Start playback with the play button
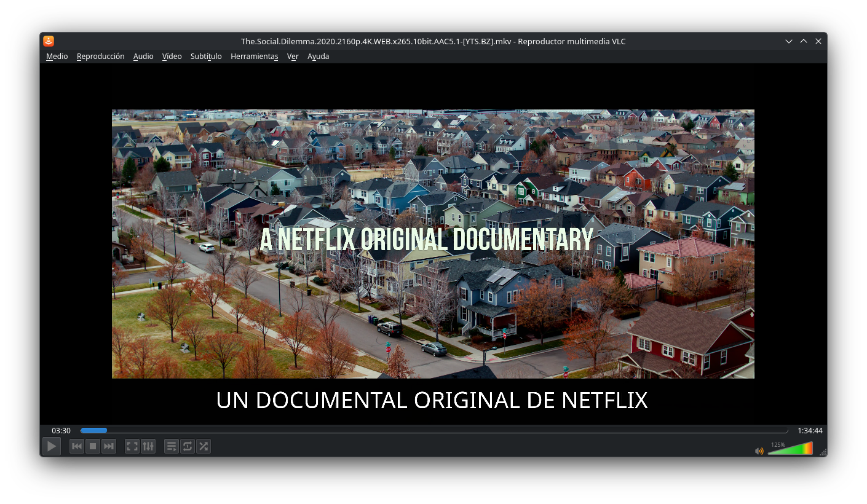The image size is (867, 504). (52, 446)
